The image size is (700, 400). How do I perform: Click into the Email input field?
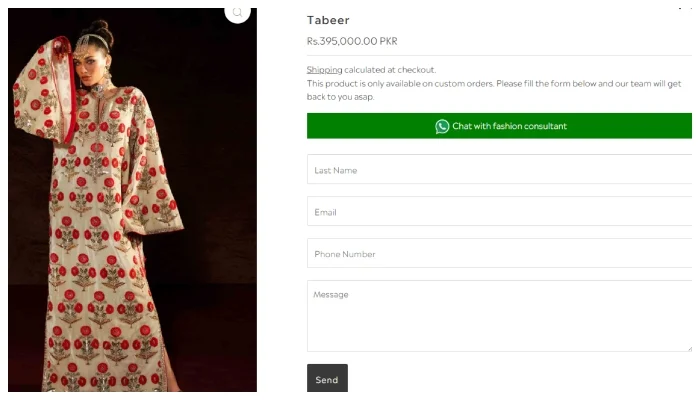pyautogui.click(x=499, y=212)
